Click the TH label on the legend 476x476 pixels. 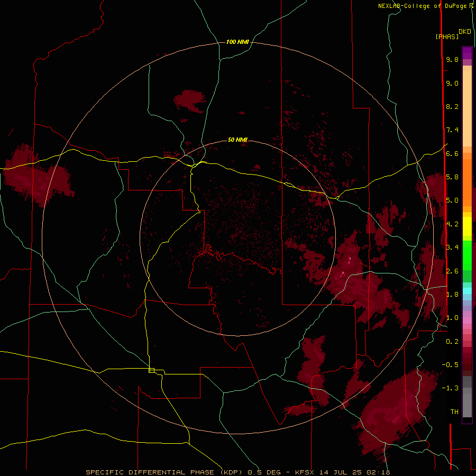(x=454, y=412)
